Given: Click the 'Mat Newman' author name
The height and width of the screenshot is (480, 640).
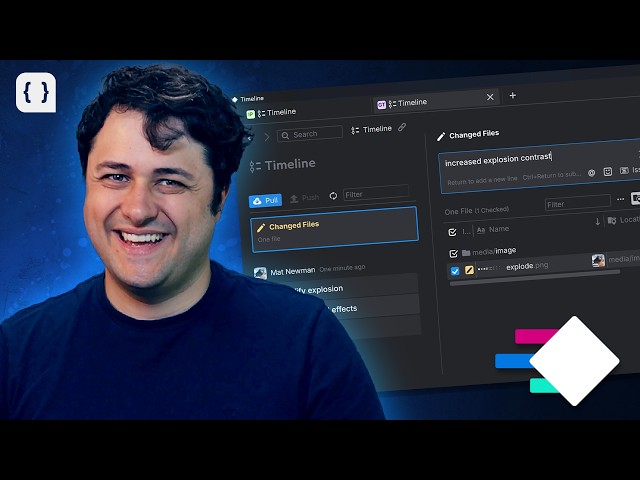Looking at the screenshot, I should coord(293,271).
